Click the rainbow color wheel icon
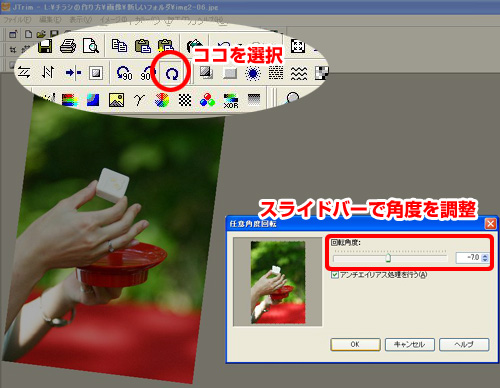500x388 pixels. tap(162, 100)
